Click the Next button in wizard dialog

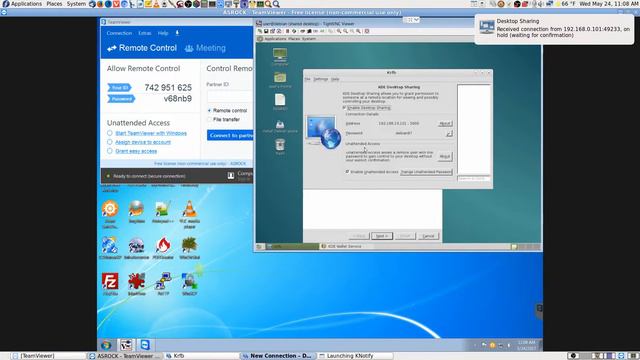[x=382, y=236]
